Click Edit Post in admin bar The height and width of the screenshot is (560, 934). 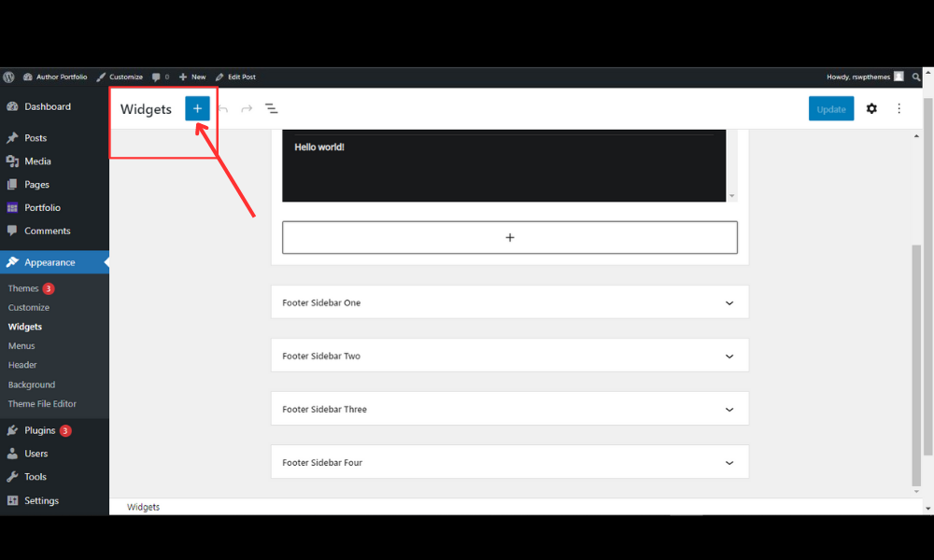(241, 77)
